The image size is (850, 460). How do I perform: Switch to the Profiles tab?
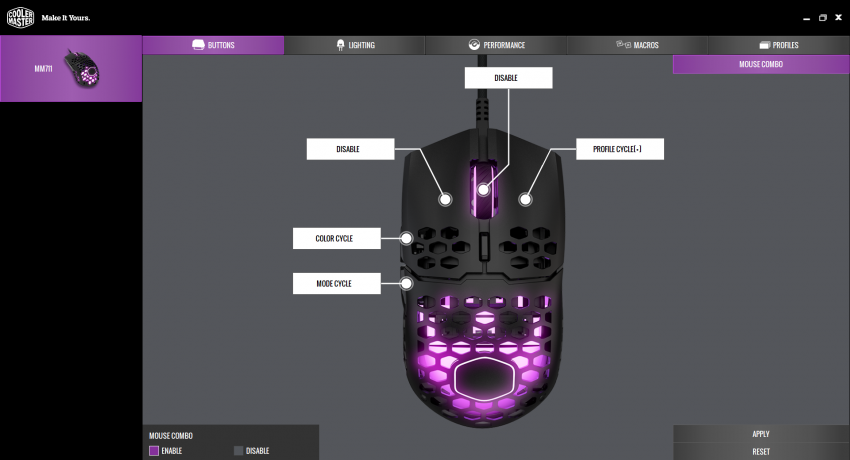778,45
